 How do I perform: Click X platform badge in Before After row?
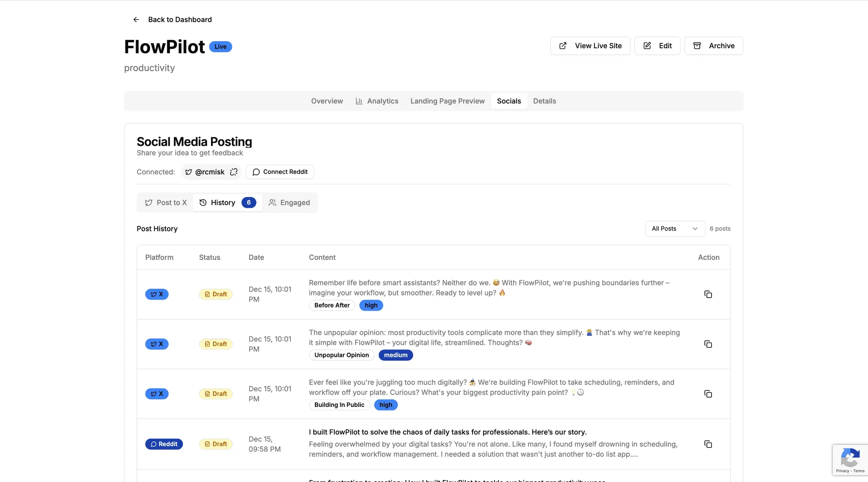click(157, 294)
